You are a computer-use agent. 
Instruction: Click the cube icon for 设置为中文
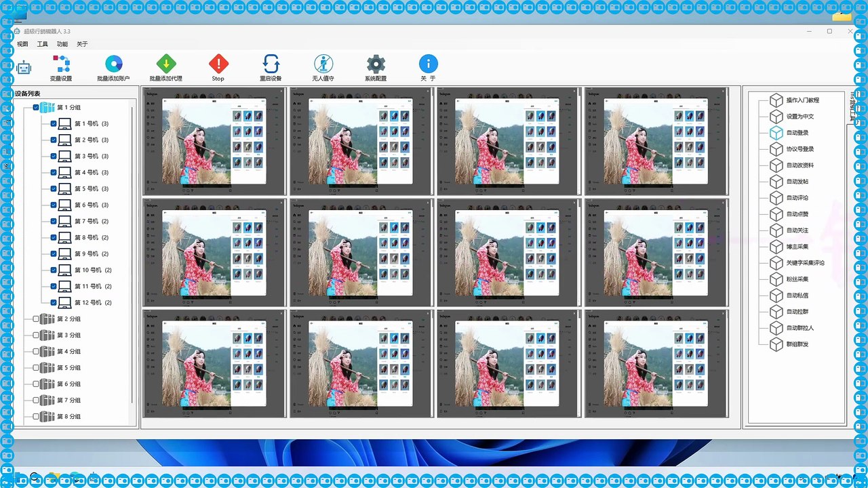[776, 117]
